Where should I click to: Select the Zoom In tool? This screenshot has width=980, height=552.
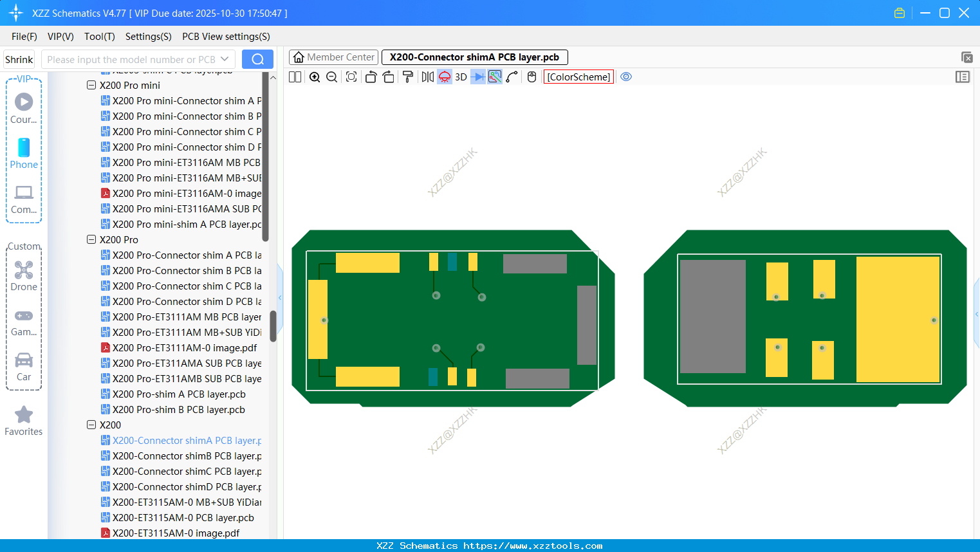click(315, 77)
